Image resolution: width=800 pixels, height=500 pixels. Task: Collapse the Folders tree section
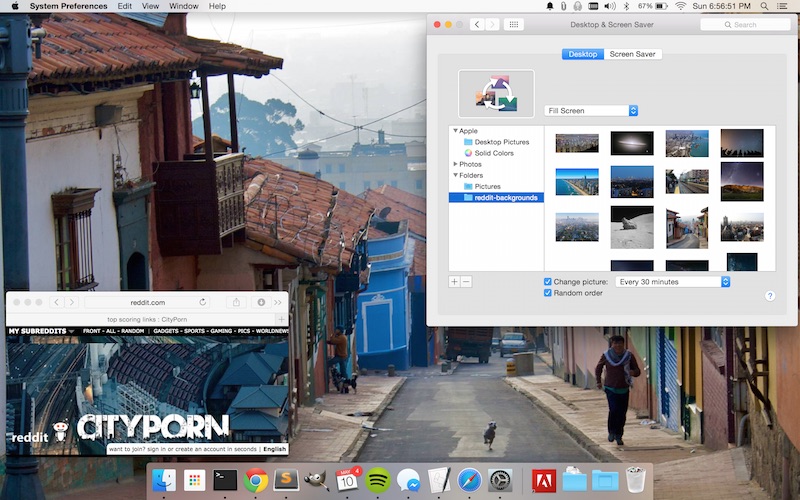(x=455, y=175)
